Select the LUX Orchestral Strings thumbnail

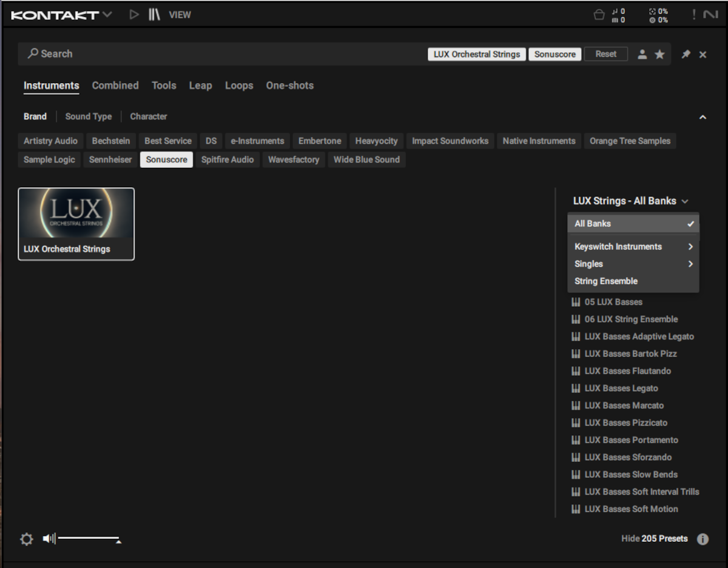pos(76,224)
